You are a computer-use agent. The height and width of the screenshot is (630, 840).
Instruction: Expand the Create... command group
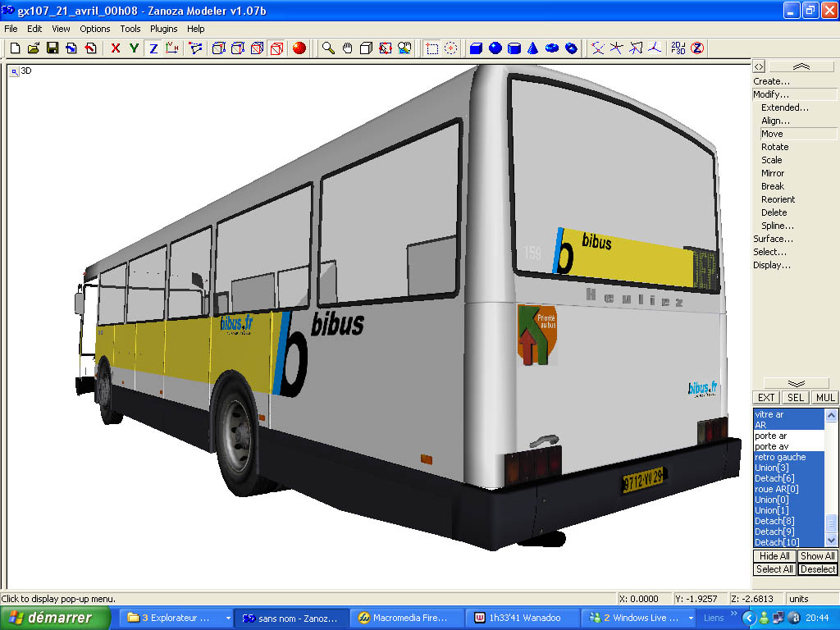tap(771, 81)
